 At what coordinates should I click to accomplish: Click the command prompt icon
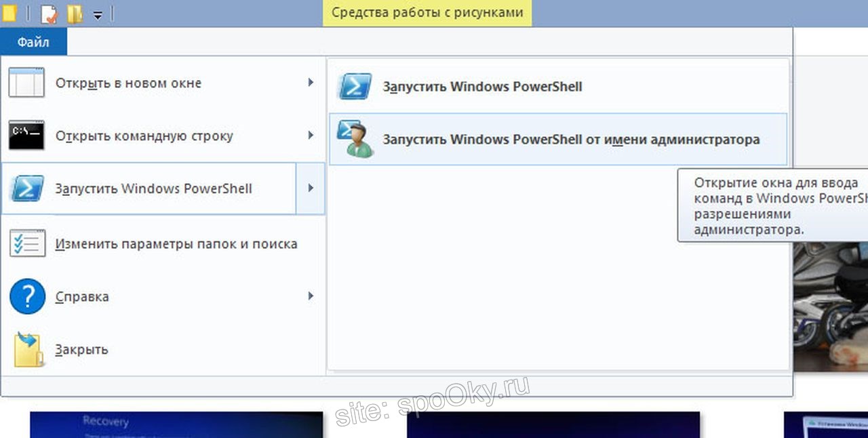pos(27,136)
